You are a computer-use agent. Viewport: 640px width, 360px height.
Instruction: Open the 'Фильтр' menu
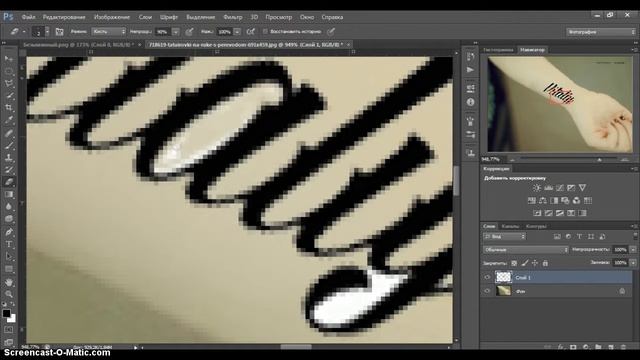(x=233, y=17)
